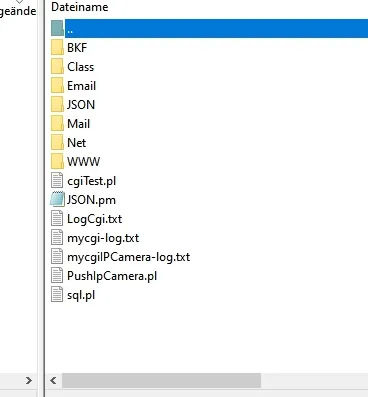Click the JSON folder icon

point(57,104)
